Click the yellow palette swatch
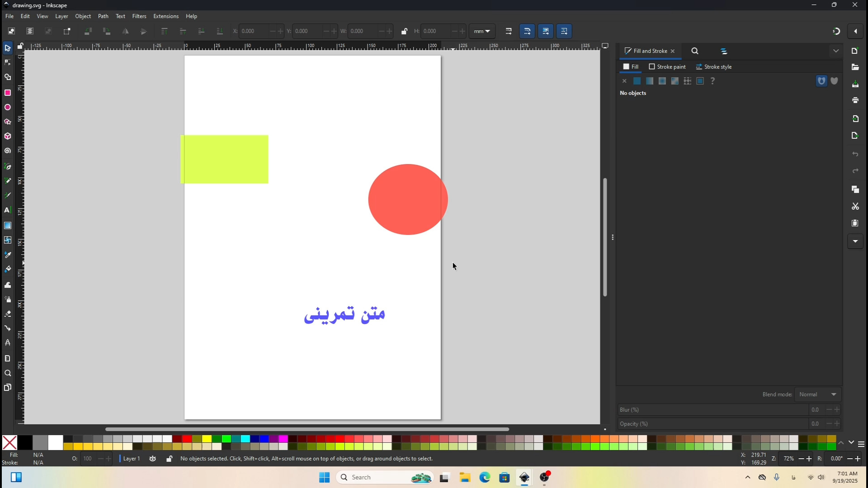The image size is (868, 488). 207,439
